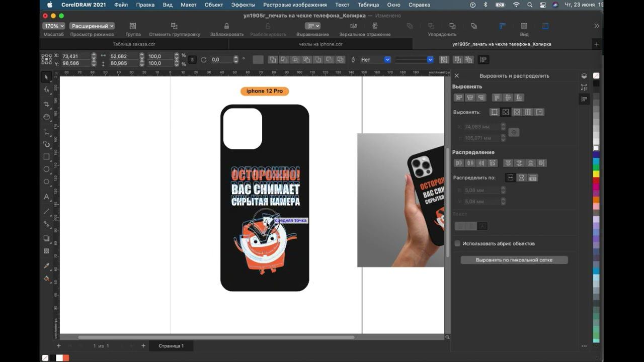
Task: Select the Rectangle tool
Action: [x=47, y=156]
